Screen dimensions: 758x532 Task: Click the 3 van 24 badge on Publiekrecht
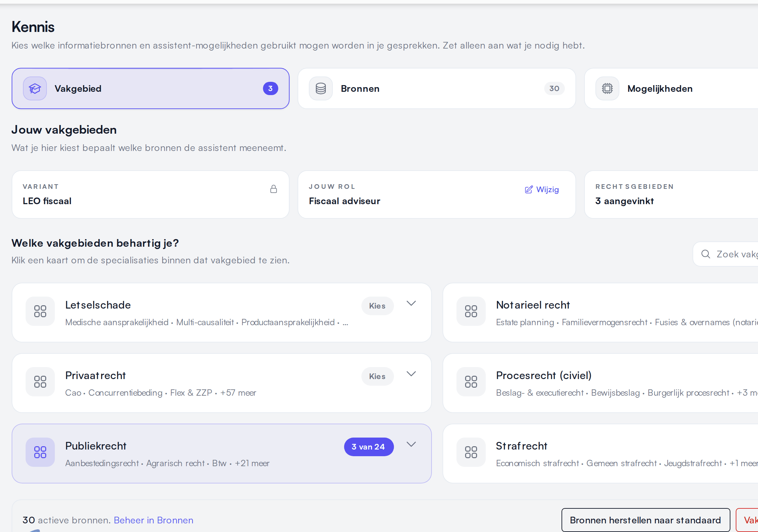click(369, 447)
